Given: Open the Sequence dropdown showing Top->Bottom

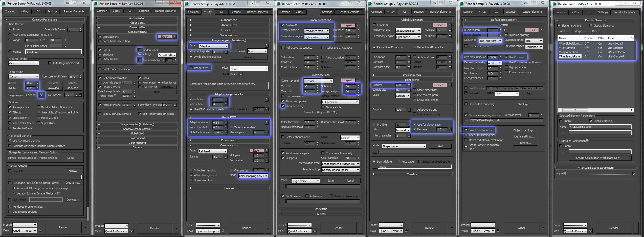Looking at the screenshot, I should 490,41.
